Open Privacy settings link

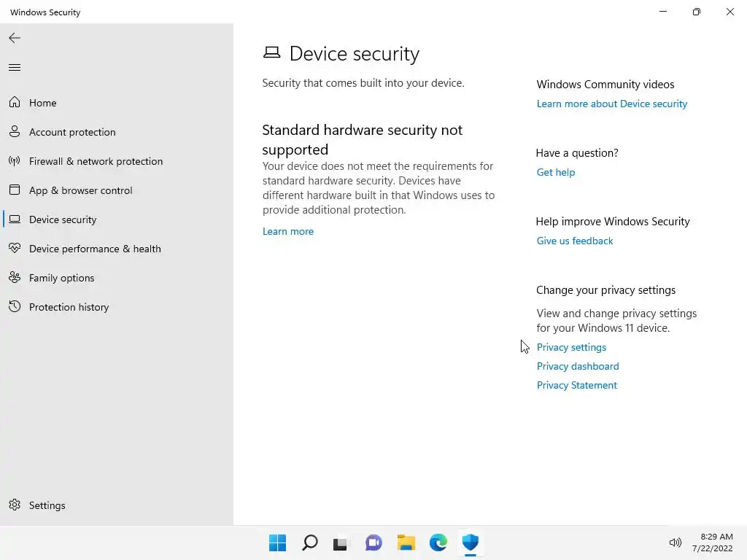[x=571, y=347]
